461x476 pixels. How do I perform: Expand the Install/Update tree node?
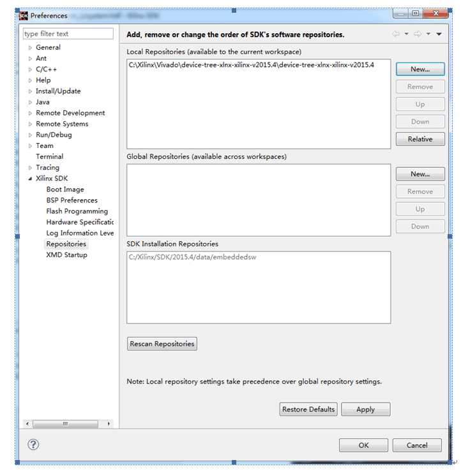point(30,91)
